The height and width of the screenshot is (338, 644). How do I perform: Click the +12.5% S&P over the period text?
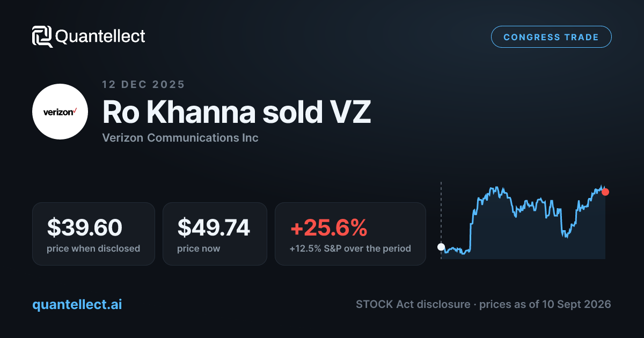(350, 248)
